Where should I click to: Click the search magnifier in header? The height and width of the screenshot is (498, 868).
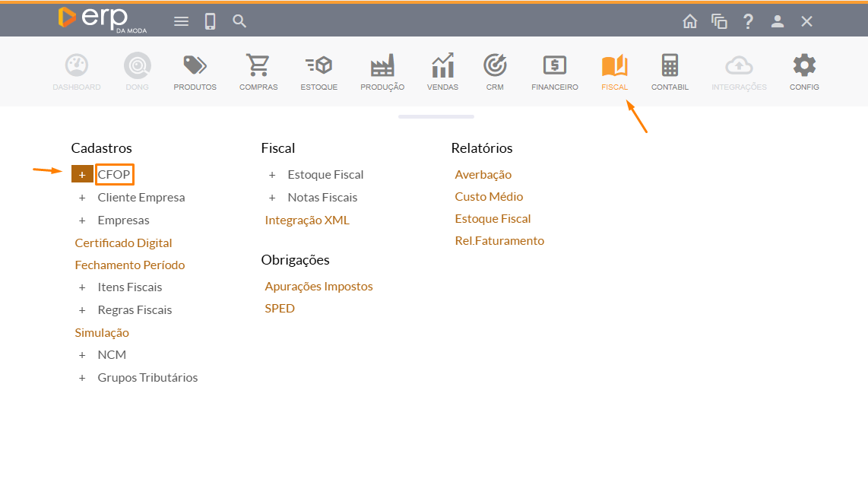(x=239, y=21)
